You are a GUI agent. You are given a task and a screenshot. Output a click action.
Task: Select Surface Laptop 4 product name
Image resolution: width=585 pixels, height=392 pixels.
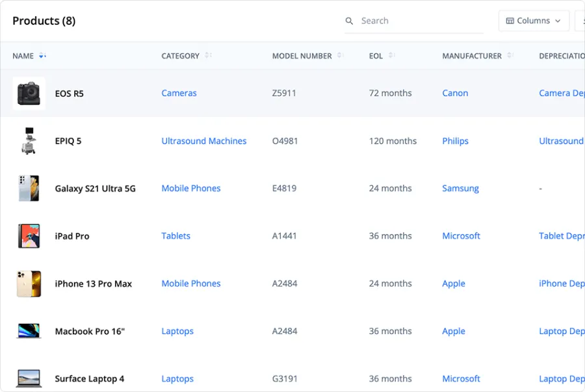click(x=90, y=379)
